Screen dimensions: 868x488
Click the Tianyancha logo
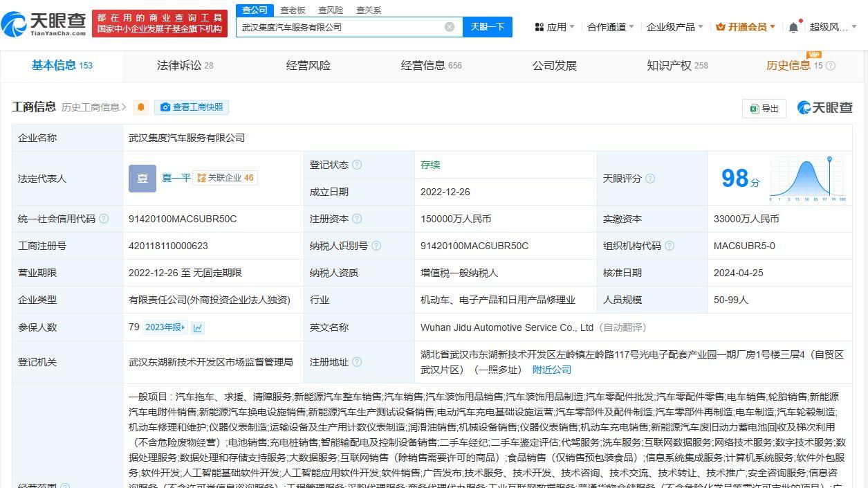pyautogui.click(x=44, y=24)
